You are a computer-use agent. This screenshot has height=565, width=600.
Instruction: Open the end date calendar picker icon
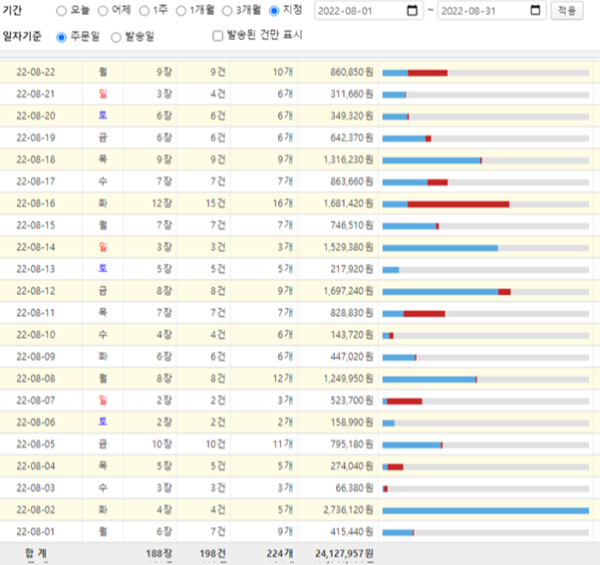(535, 10)
